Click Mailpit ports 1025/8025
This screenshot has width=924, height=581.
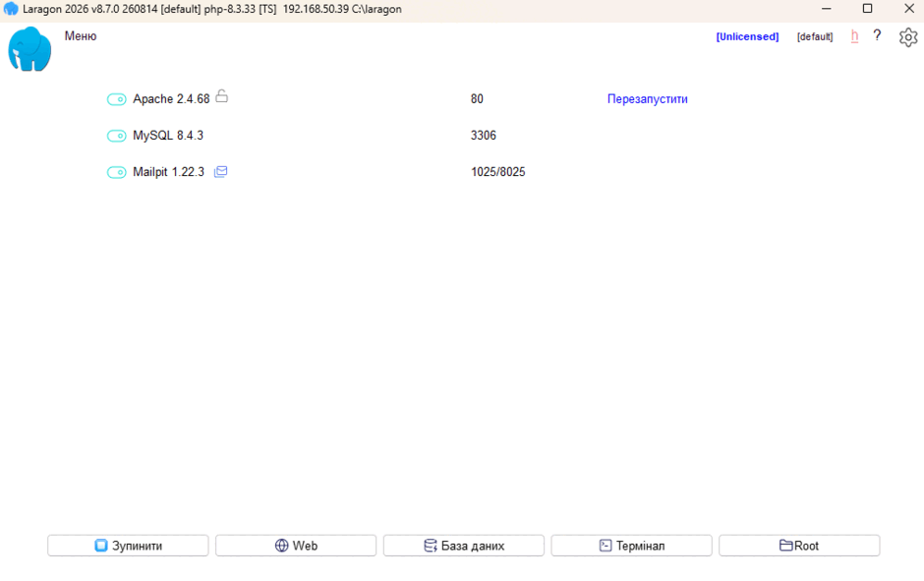pos(498,172)
